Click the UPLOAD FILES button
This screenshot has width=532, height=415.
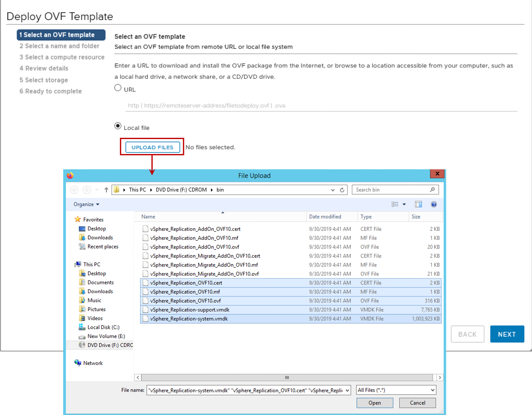pyautogui.click(x=152, y=147)
